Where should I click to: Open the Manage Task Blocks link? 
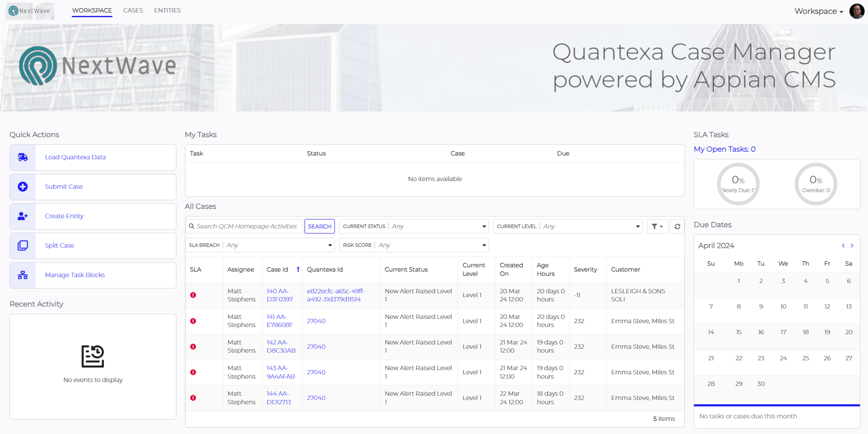click(75, 275)
